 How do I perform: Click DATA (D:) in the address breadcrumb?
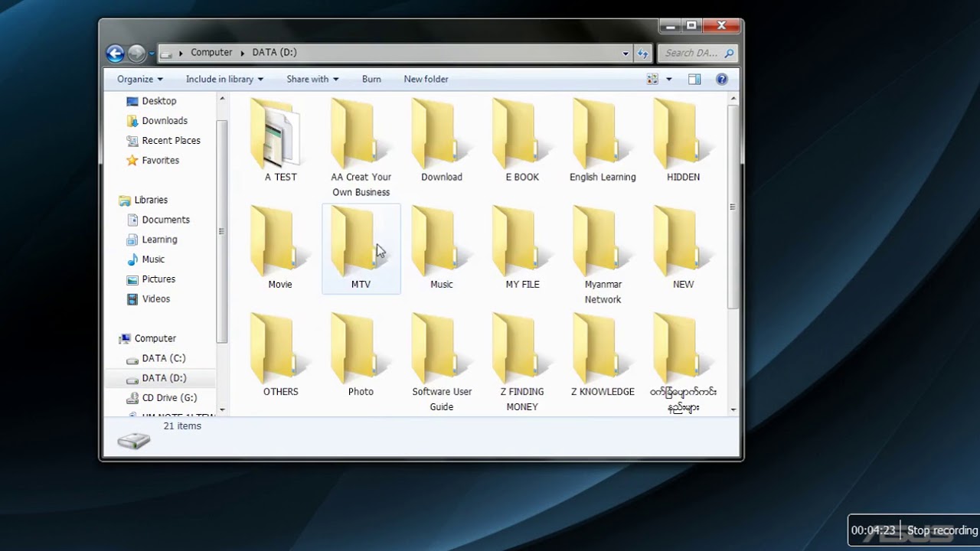tap(274, 53)
